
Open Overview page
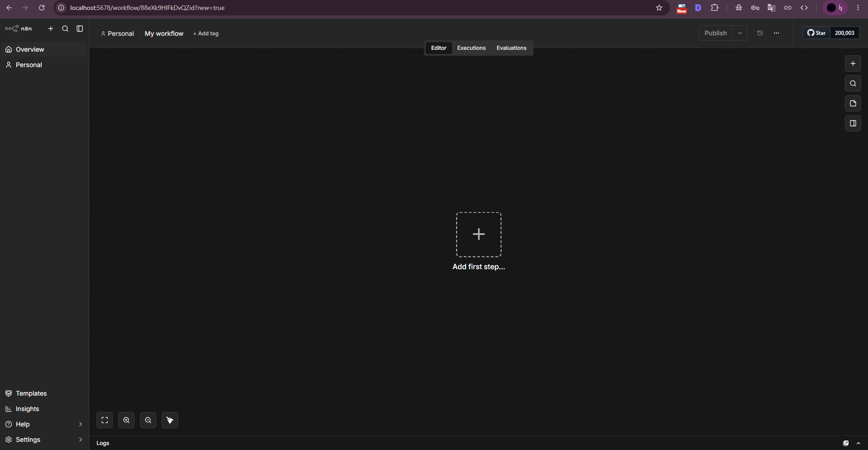click(x=43, y=49)
